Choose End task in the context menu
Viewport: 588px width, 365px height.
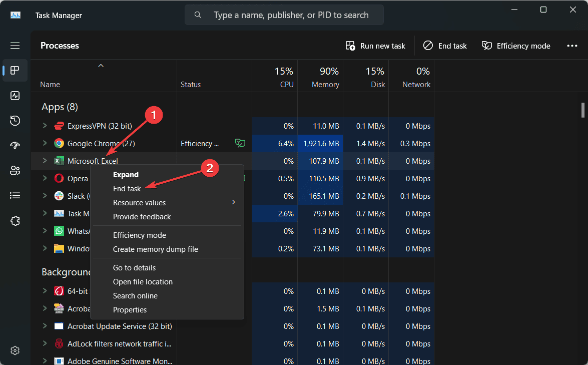[x=167, y=188]
